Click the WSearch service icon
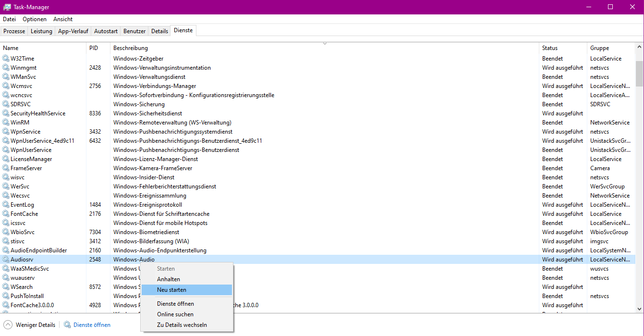 coord(6,287)
